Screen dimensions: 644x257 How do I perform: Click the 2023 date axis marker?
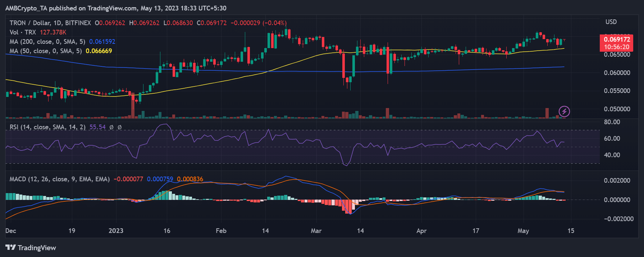[116, 231]
